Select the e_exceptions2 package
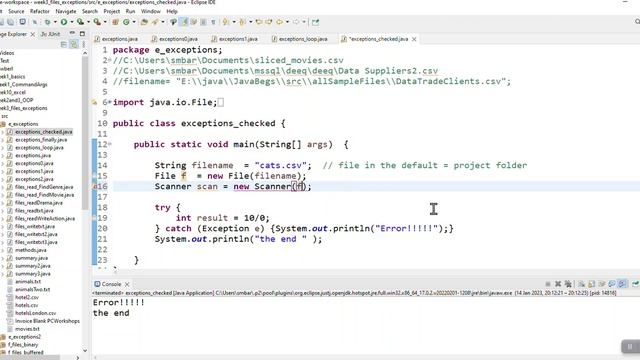 [24, 337]
